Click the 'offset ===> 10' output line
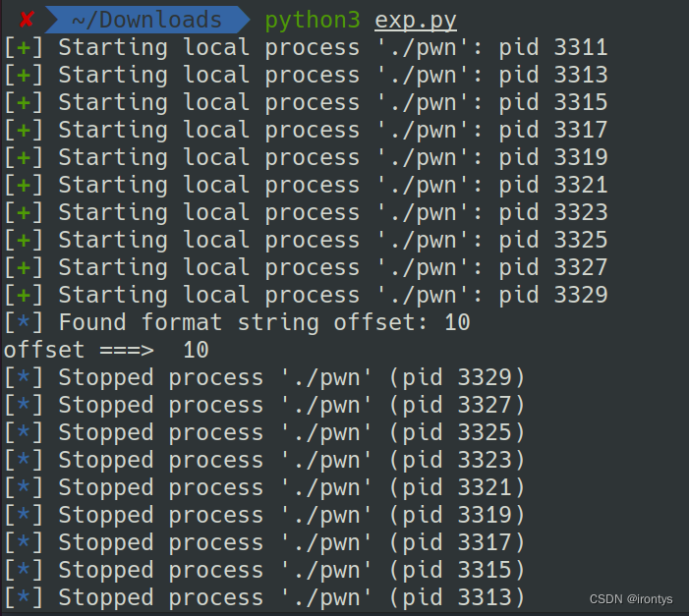Screen dimensions: 689x616 coord(106,350)
